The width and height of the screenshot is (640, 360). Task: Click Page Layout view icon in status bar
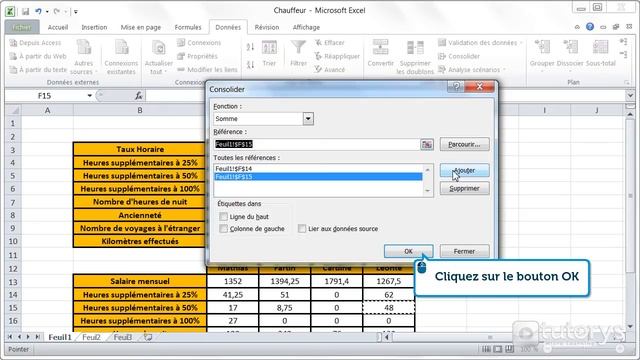coord(498,349)
